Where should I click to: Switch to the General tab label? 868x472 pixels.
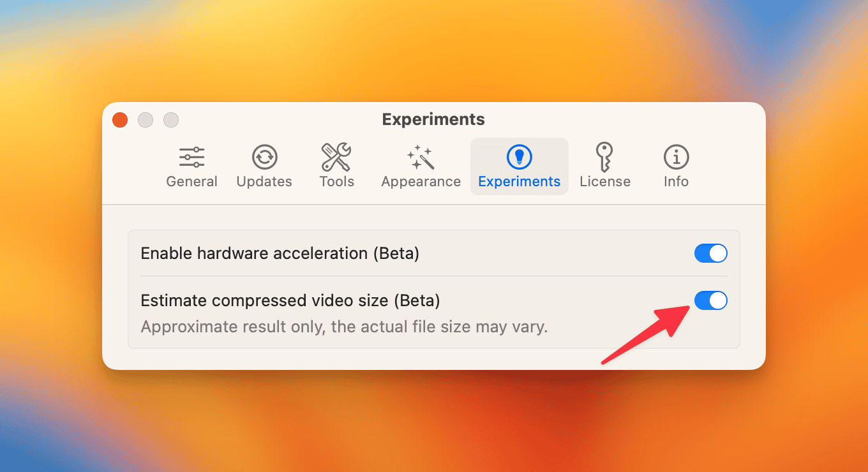191,182
